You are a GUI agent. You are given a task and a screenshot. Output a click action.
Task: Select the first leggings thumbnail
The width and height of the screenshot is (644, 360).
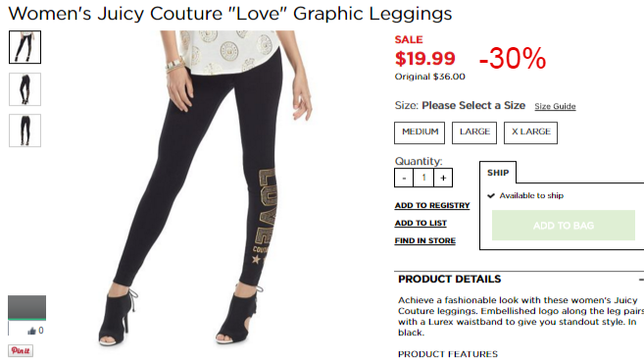pos(25,47)
